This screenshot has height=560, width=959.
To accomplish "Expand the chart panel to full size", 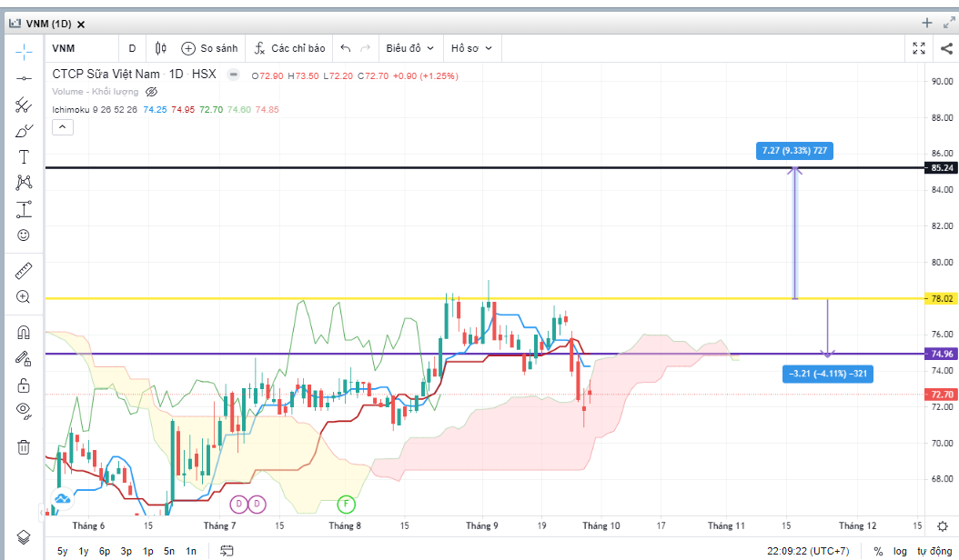I will pyautogui.click(x=949, y=24).
